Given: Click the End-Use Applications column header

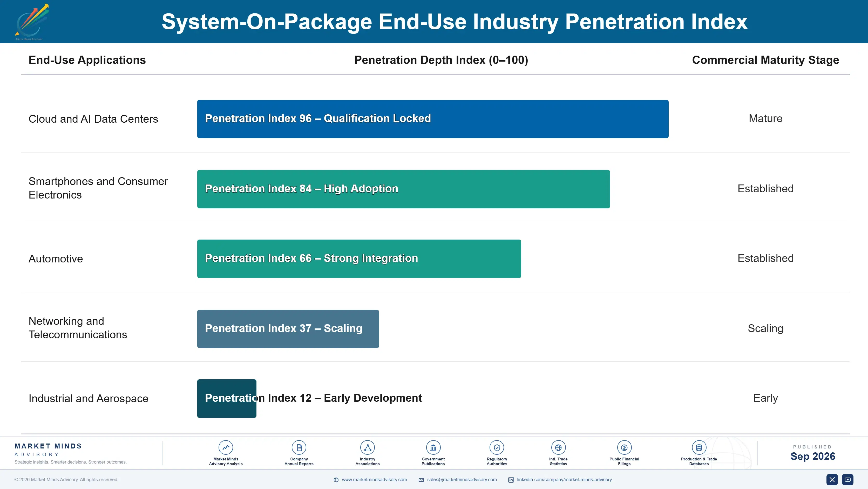Looking at the screenshot, I should [87, 60].
